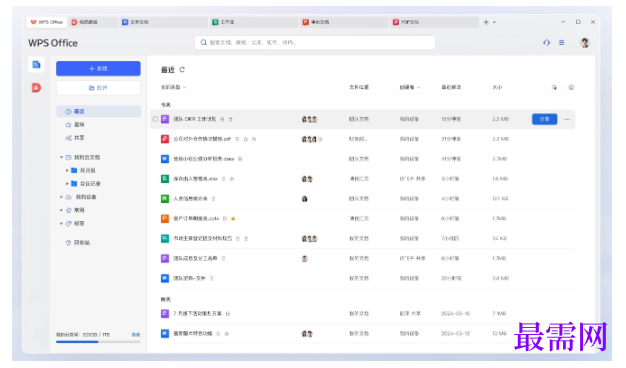
Task: Click the collaborator avatars in the highlighted first row
Action: [x=309, y=119]
